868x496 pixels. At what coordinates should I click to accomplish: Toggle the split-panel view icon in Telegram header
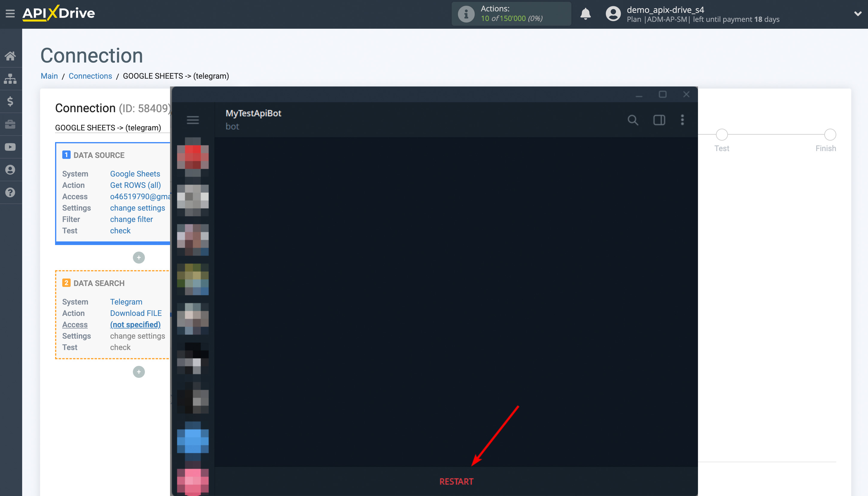pos(658,120)
